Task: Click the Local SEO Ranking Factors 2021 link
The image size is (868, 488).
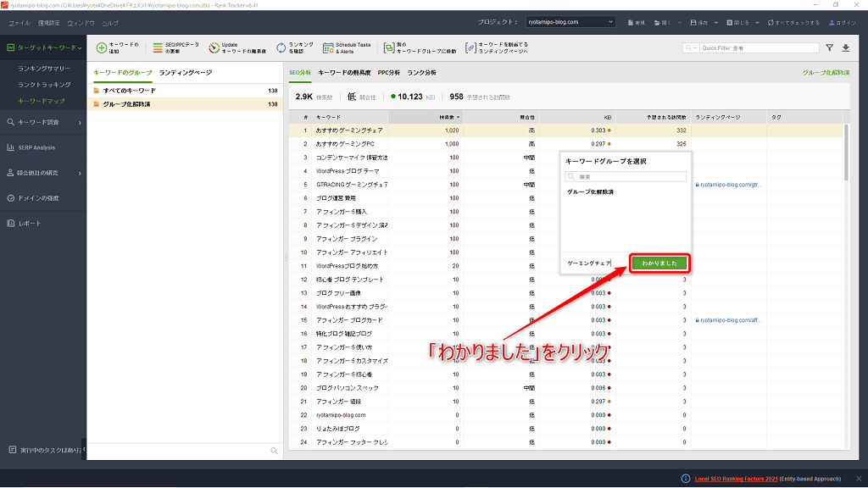Action: [737, 479]
